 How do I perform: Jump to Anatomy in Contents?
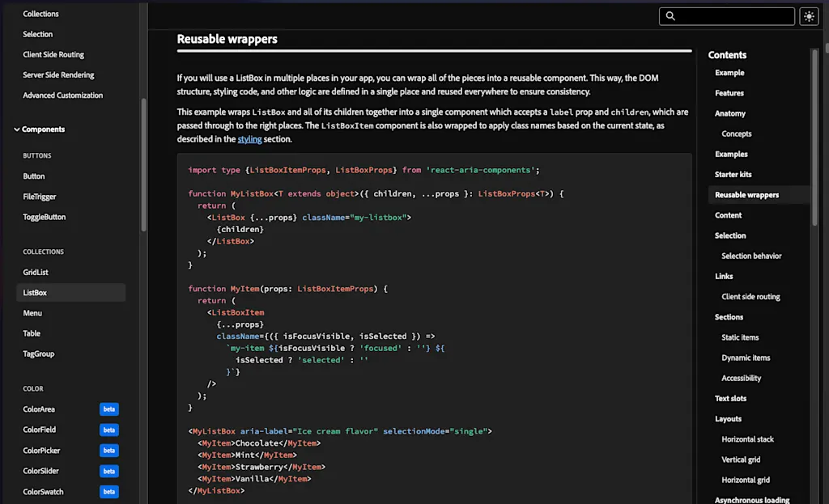pyautogui.click(x=729, y=113)
